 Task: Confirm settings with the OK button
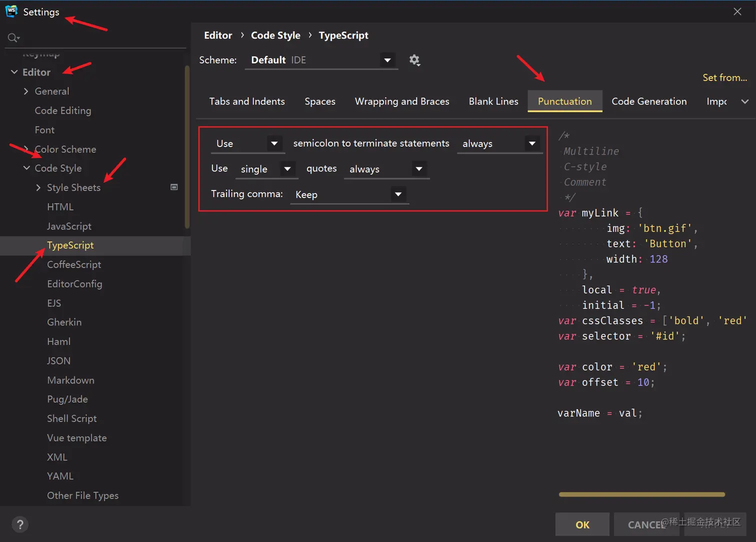click(x=582, y=524)
